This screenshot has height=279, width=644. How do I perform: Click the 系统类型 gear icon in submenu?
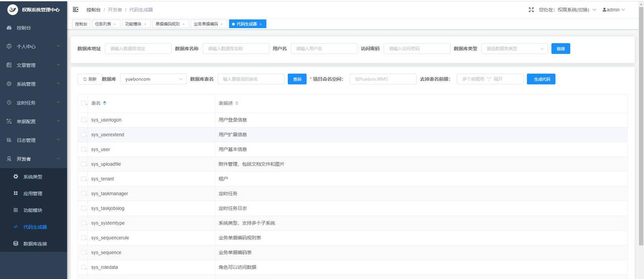click(x=16, y=176)
